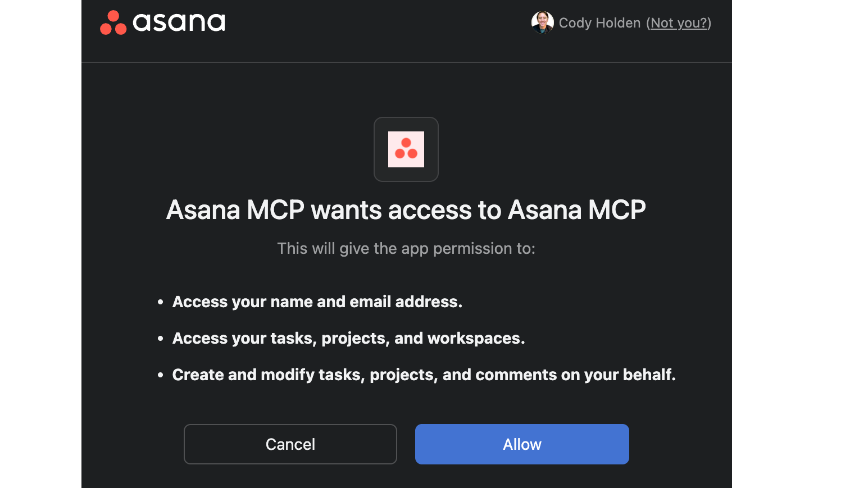Click the name and email permission bullet
The width and height of the screenshot is (868, 488).
click(x=317, y=302)
